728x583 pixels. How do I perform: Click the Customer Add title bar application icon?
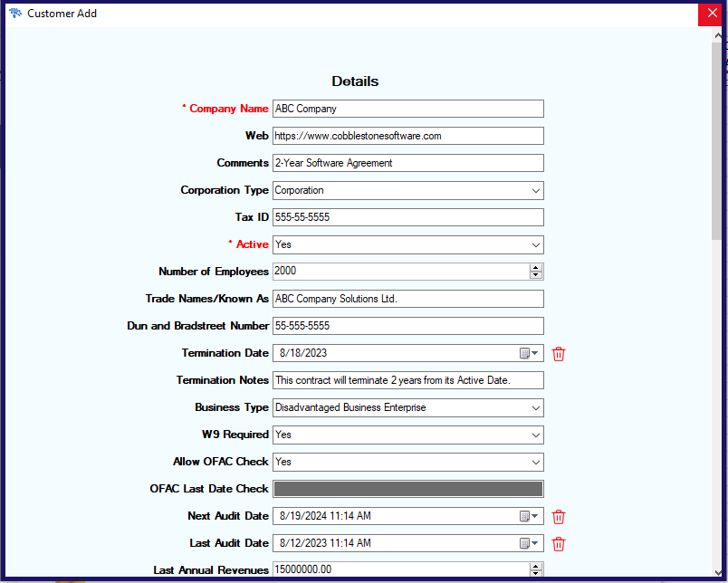tap(14, 14)
